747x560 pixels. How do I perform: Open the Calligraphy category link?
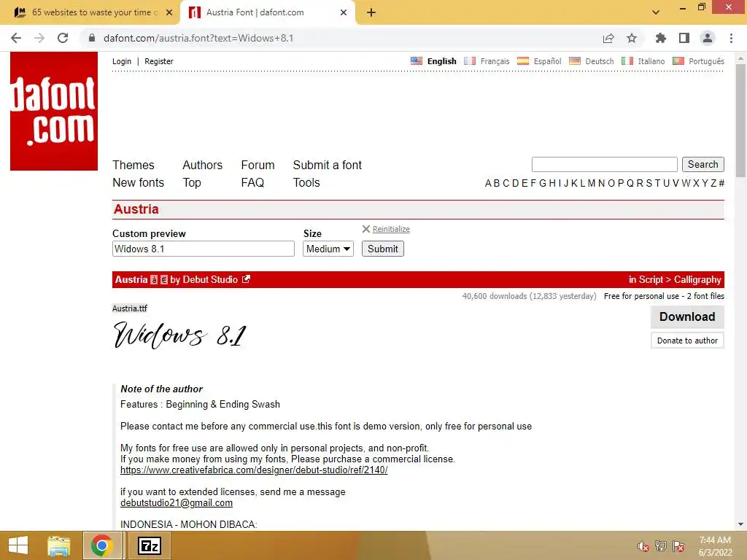click(x=697, y=279)
